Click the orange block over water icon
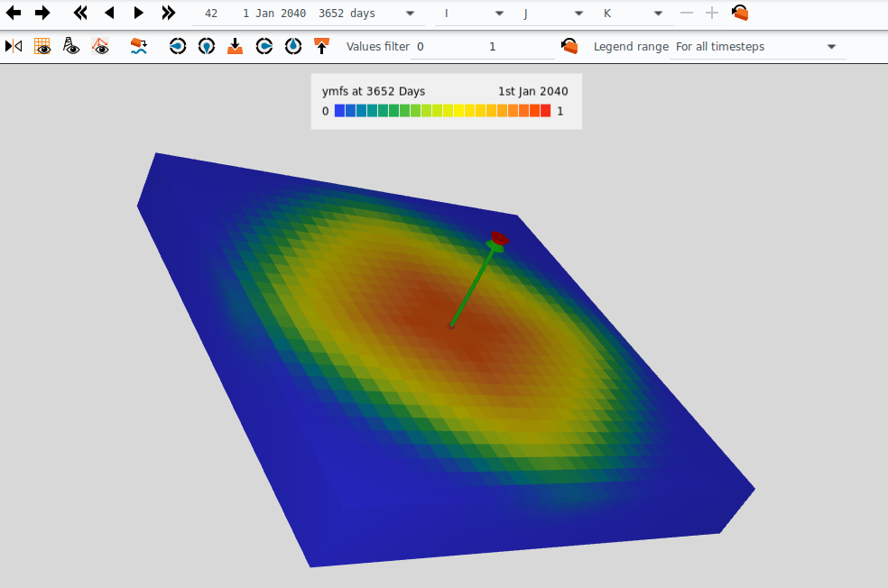The height and width of the screenshot is (588, 888). tap(139, 46)
